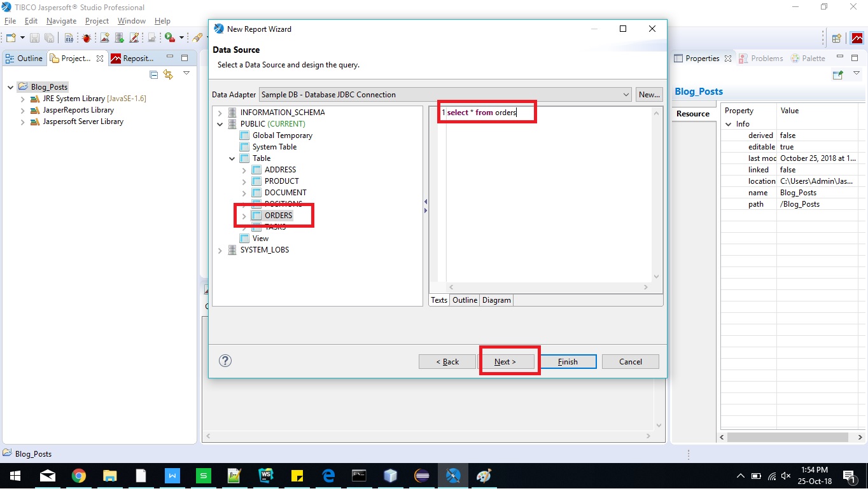The height and width of the screenshot is (491, 868).
Task: Click the Finish button
Action: click(568, 361)
